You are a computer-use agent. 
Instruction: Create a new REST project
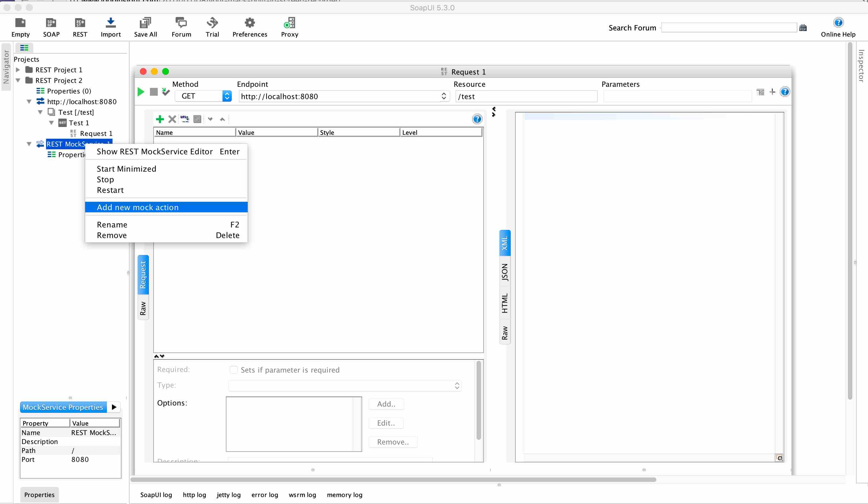click(80, 27)
